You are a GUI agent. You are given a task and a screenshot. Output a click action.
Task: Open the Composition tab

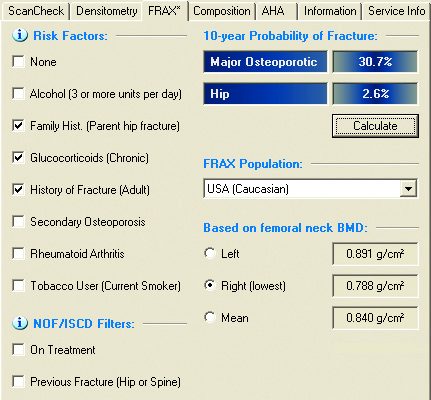[x=222, y=11]
